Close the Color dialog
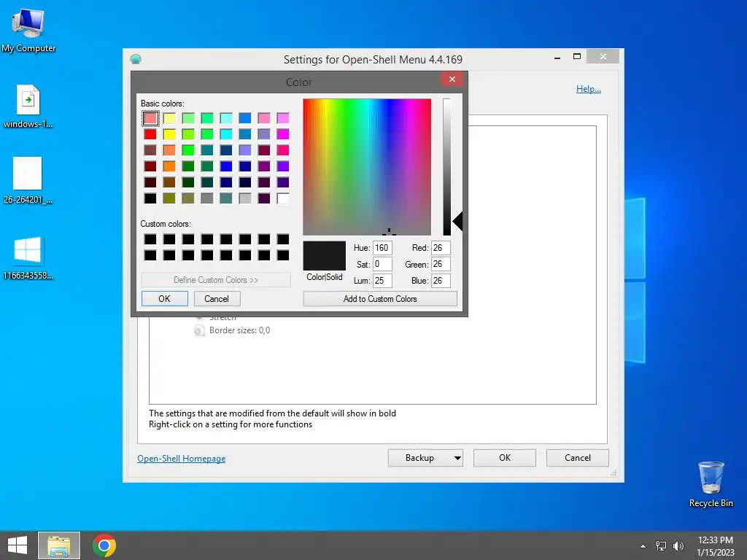Image resolution: width=747 pixels, height=560 pixels. tap(452, 79)
